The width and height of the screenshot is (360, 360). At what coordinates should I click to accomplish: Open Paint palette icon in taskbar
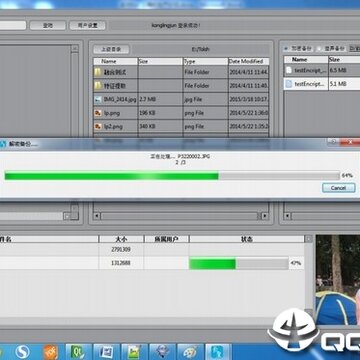click(190, 352)
